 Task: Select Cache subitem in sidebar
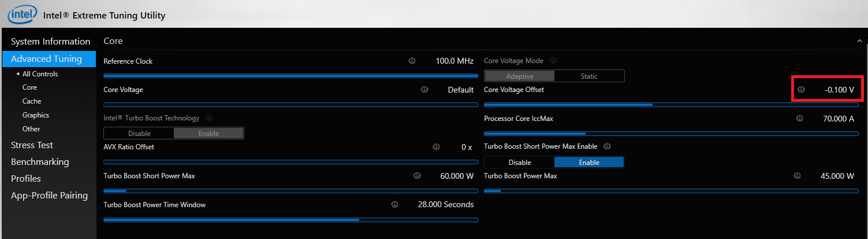(x=32, y=101)
